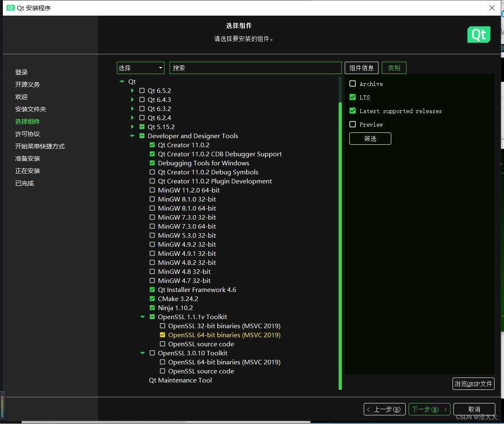Close the Qt installer window
The image size is (504, 424).
pyautogui.click(x=492, y=8)
